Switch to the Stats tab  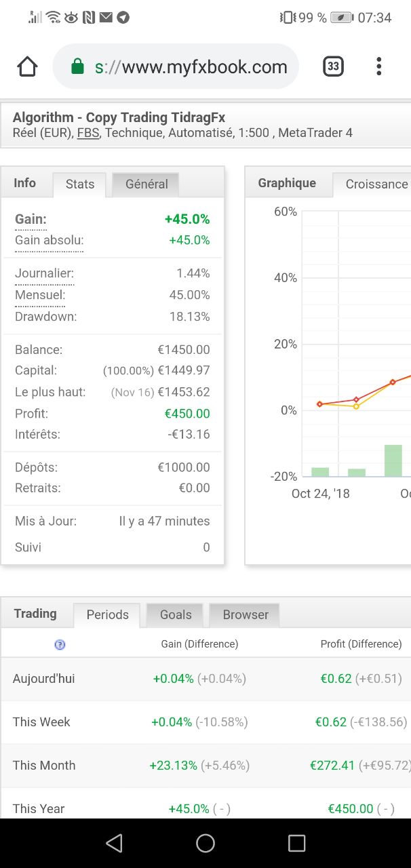tap(80, 184)
